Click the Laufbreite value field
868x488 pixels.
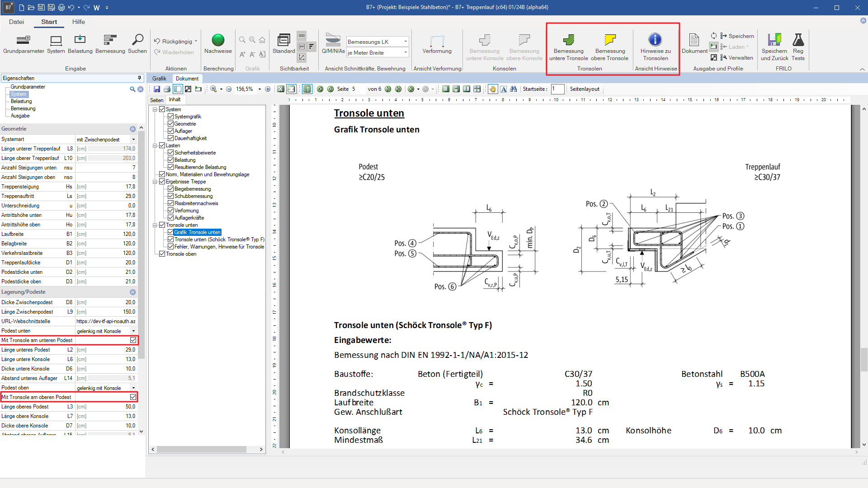pyautogui.click(x=106, y=235)
